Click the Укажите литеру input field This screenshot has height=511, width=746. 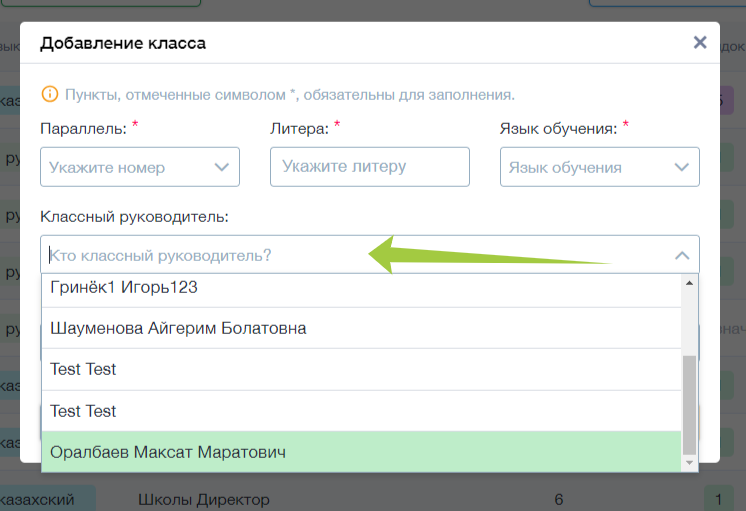[x=370, y=167]
